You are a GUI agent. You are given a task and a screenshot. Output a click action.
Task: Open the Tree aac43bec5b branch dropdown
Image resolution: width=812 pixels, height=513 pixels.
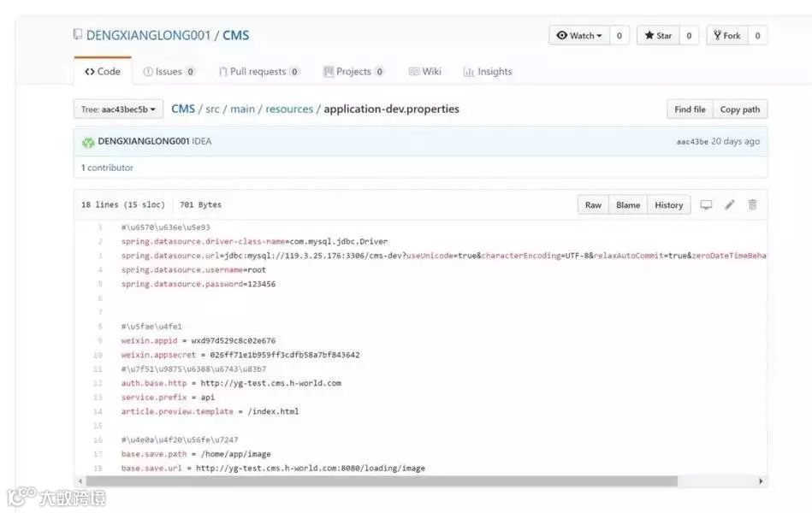coord(118,109)
